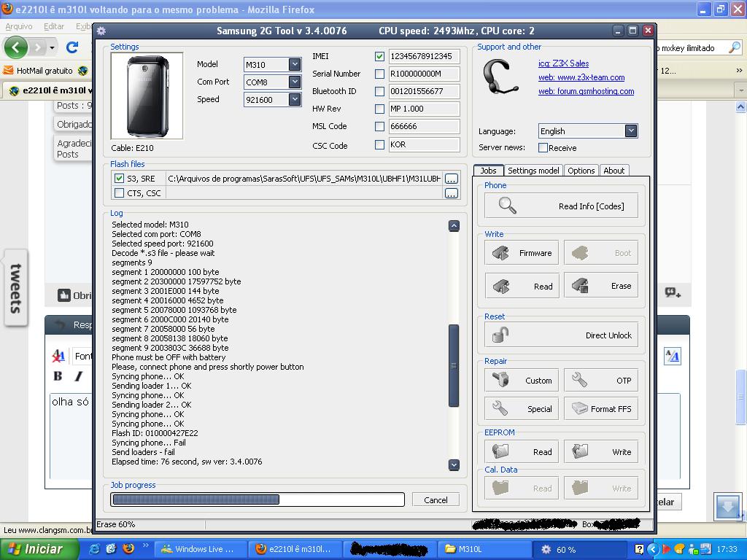Click the Format FFS button
Screen dimensions: 747x560
coord(601,408)
